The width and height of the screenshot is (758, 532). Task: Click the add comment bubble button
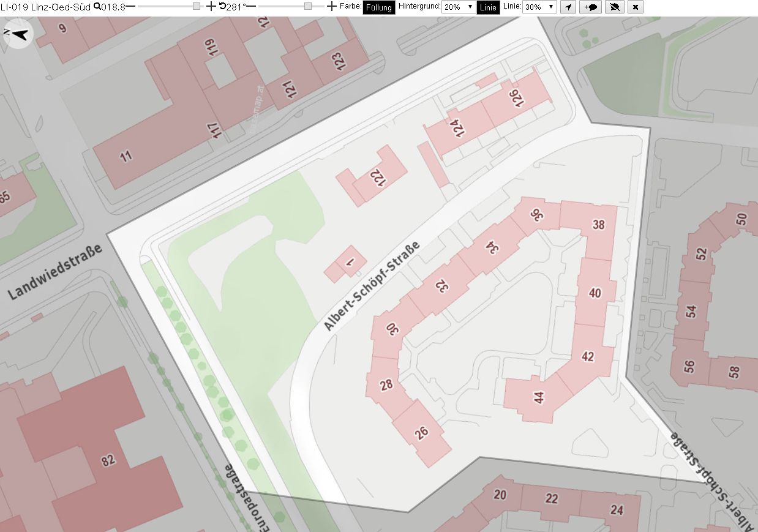[x=591, y=7]
